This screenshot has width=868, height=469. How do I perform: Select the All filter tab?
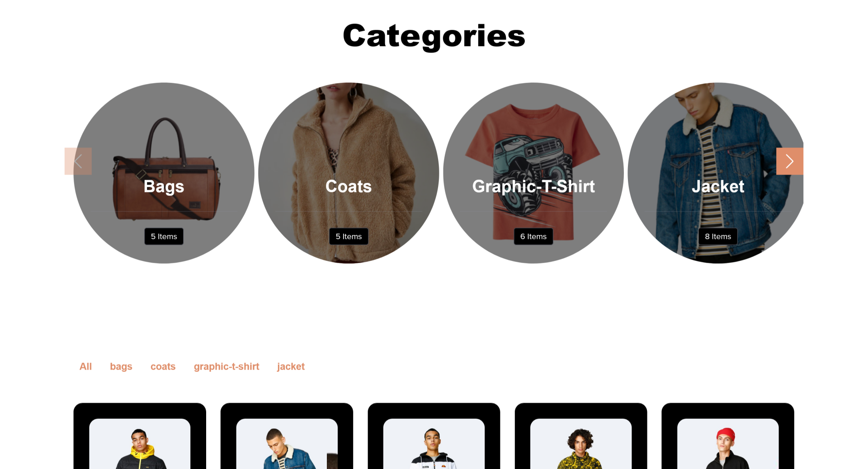pos(85,366)
